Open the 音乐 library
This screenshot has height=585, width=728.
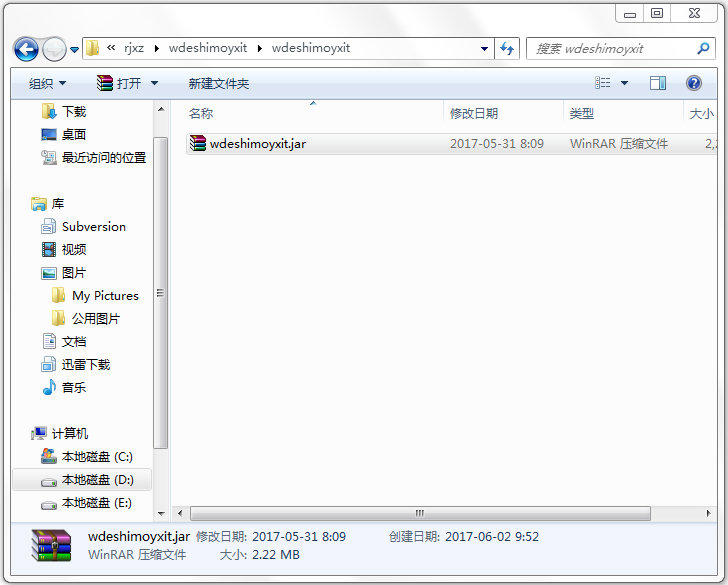click(x=74, y=388)
